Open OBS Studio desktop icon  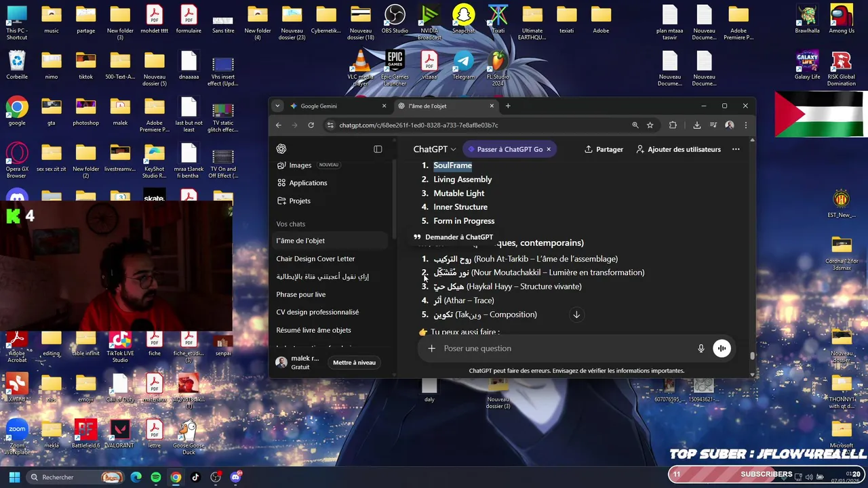tap(395, 19)
